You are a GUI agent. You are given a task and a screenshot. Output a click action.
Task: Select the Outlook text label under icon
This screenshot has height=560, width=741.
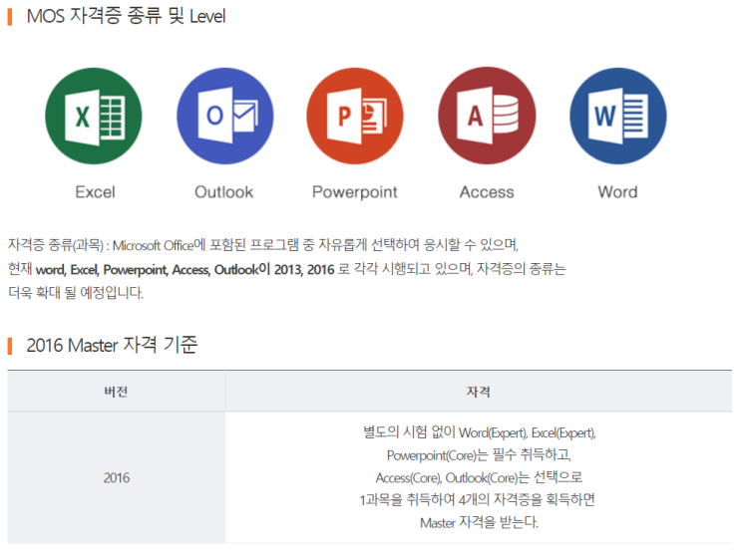[x=223, y=192]
